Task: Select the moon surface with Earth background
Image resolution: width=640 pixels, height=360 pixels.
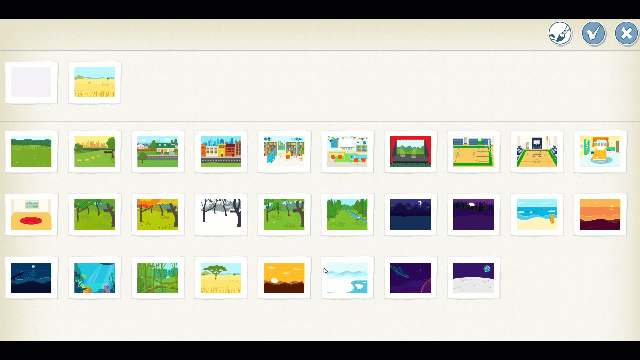Action: pyautogui.click(x=473, y=278)
